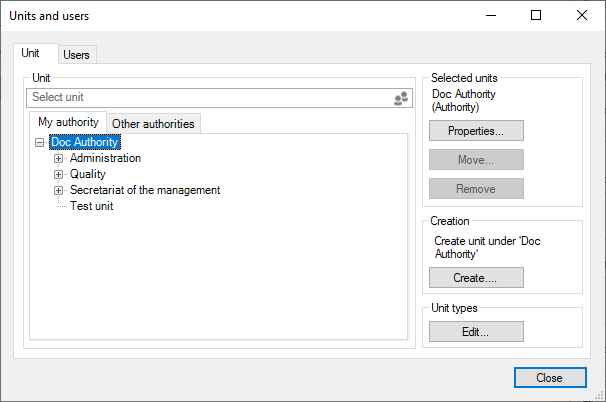This screenshot has height=402, width=606.
Task: Select the Administration unit
Action: pos(105,159)
